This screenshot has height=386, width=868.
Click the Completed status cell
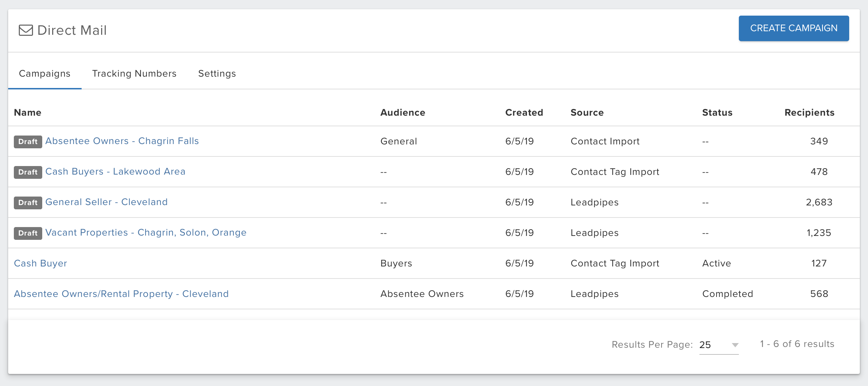[x=727, y=294]
